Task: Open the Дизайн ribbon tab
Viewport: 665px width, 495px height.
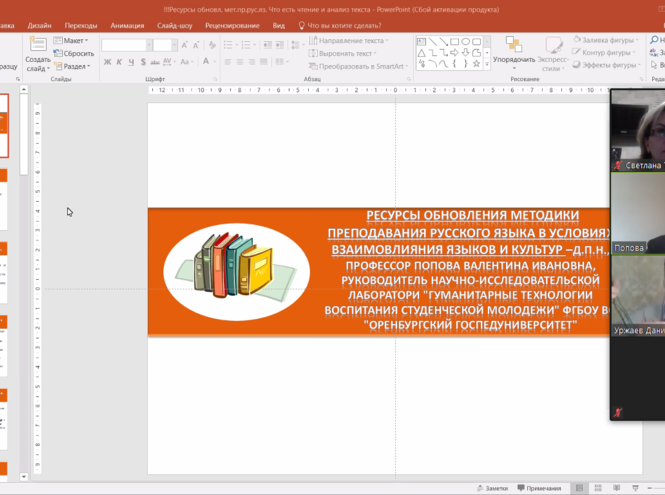Action: point(40,25)
